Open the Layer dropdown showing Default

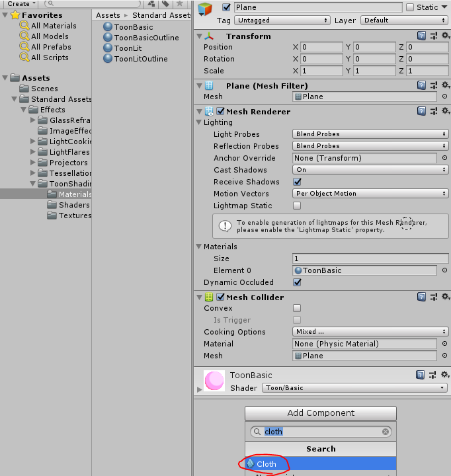(404, 20)
